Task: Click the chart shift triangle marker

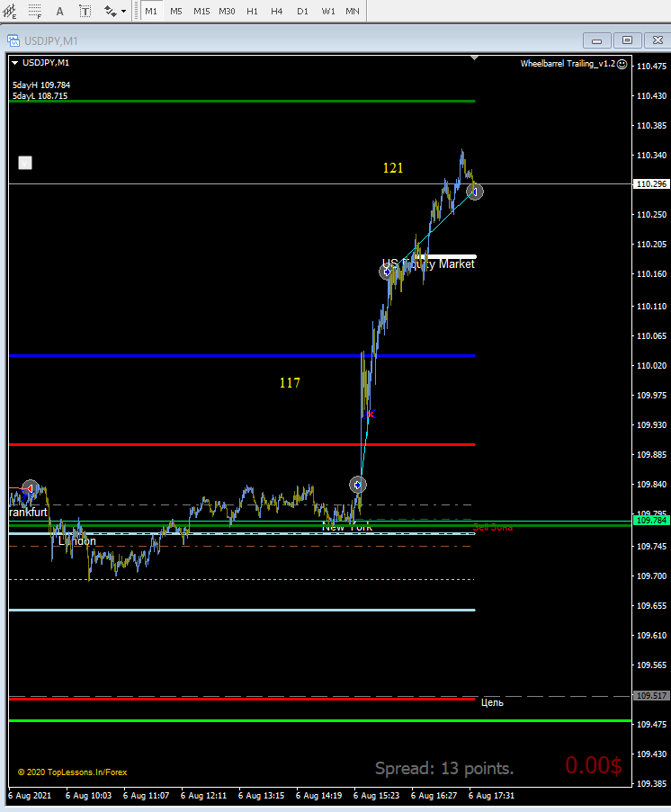Action: click(x=475, y=58)
